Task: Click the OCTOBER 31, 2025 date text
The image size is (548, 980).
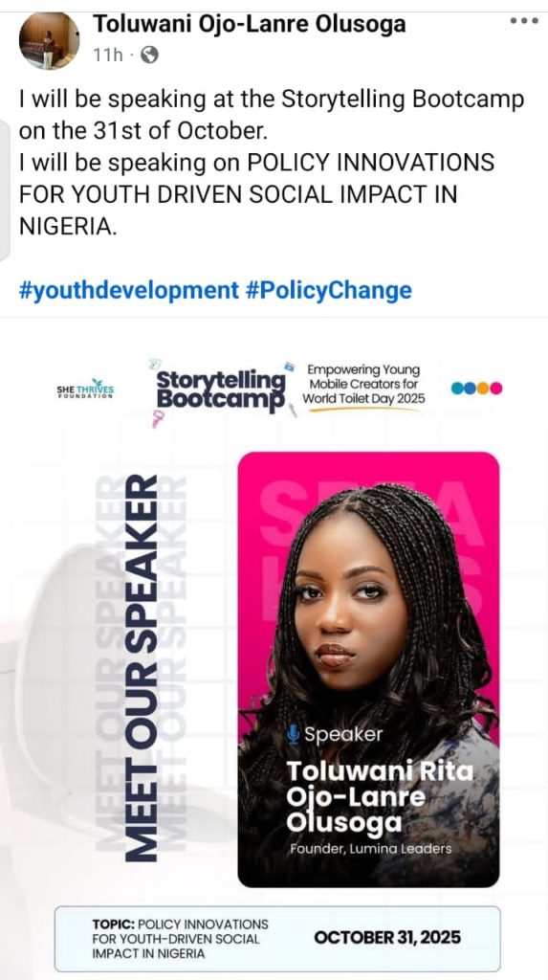Action: (387, 938)
